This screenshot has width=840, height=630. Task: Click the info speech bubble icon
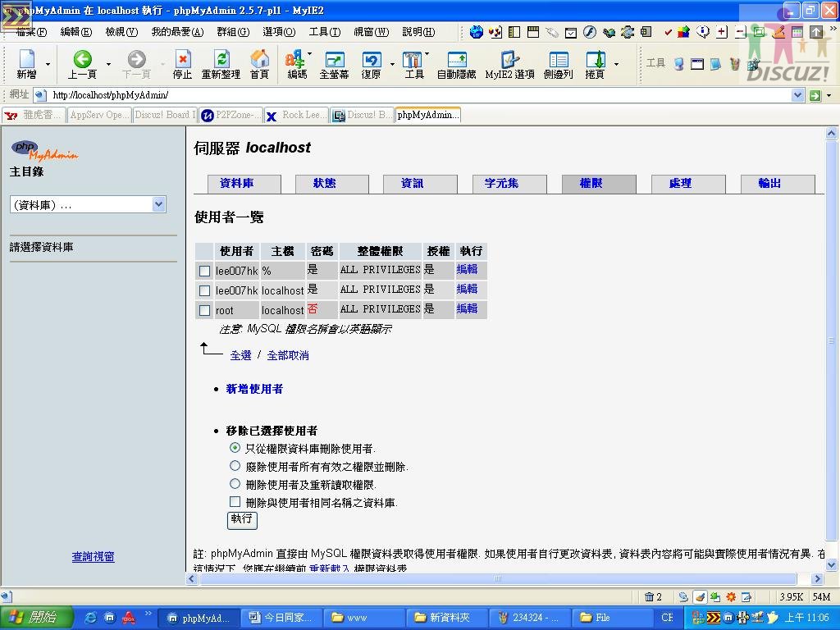coord(703,32)
